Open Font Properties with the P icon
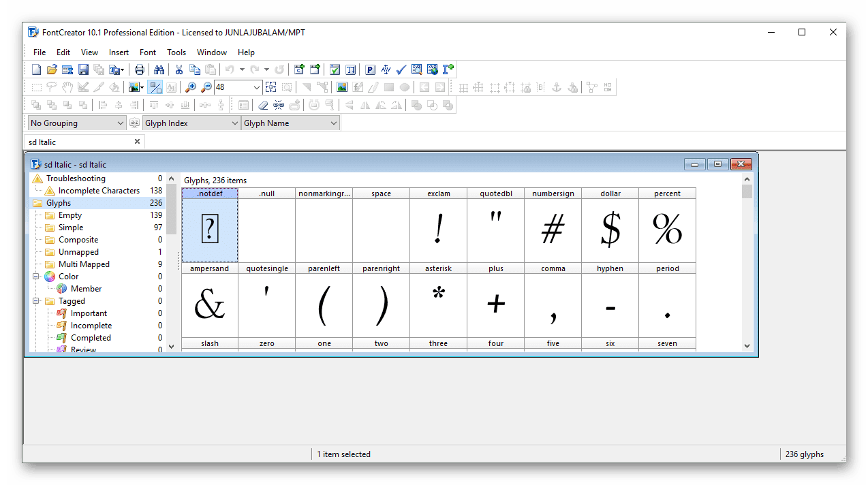Image resolution: width=868 pixels, height=485 pixels. [370, 69]
